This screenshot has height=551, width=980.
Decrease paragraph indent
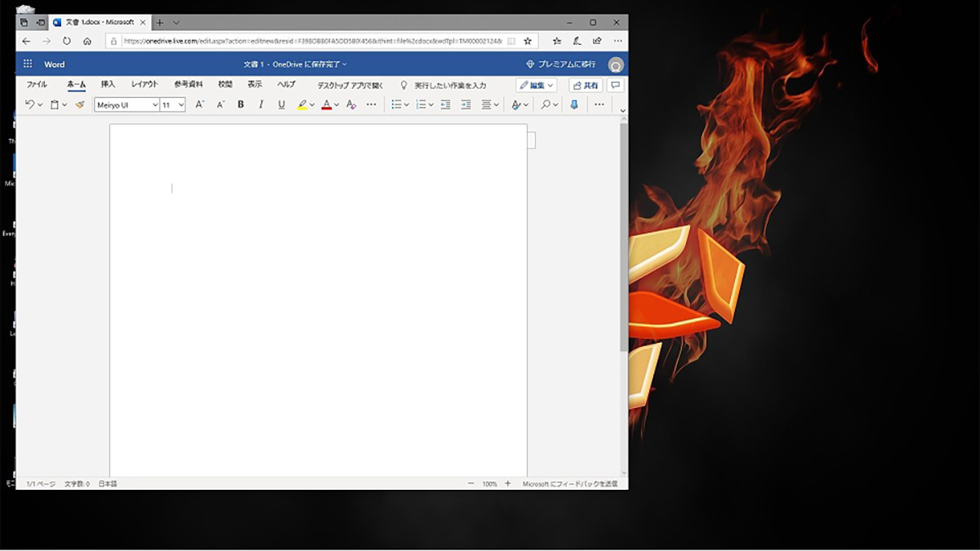[445, 104]
